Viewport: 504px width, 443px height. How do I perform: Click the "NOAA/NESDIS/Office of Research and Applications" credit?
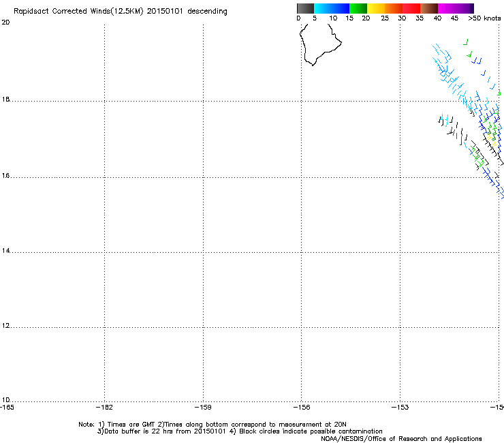coord(401,439)
